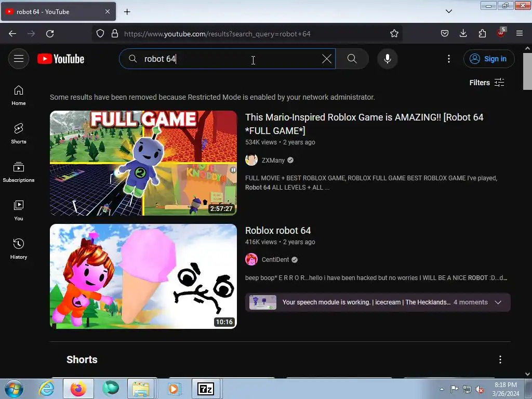532x399 pixels.
Task: List all tabs with the dropdown arrow
Action: (x=449, y=11)
